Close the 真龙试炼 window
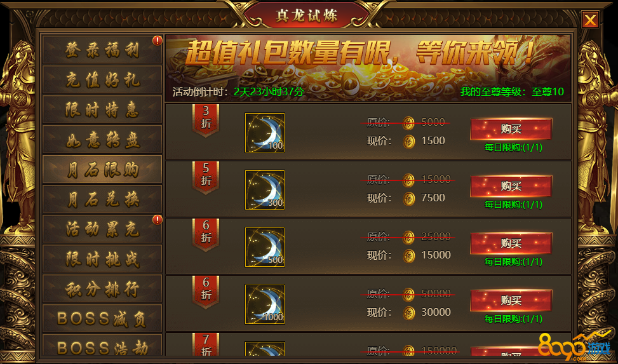The width and height of the screenshot is (618, 364). click(590, 19)
